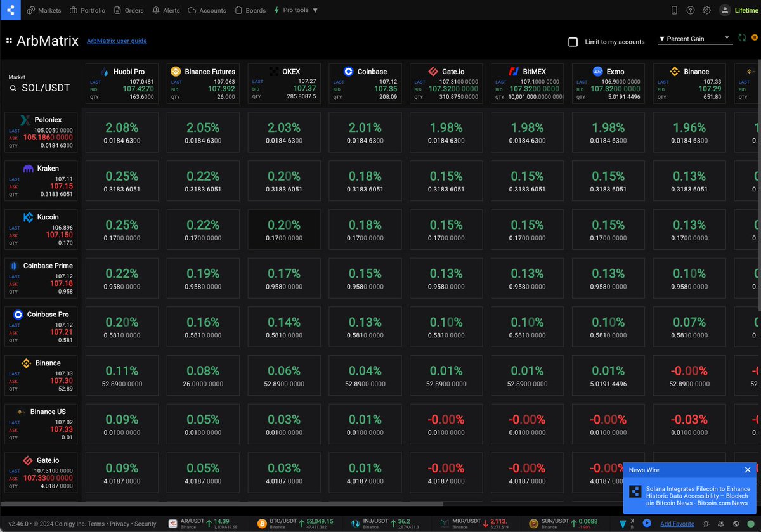The image size is (761, 532).
Task: Open the account profile avatar
Action: pyautogui.click(x=724, y=10)
